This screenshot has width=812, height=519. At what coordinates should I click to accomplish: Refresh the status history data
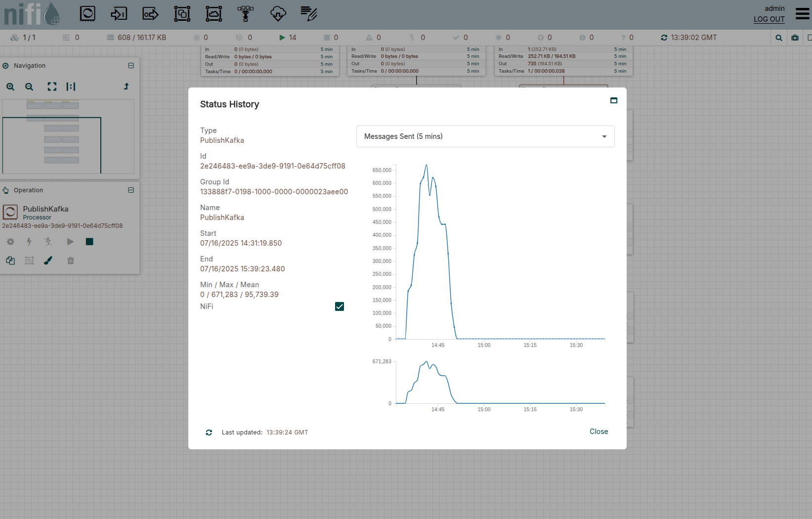(x=209, y=432)
